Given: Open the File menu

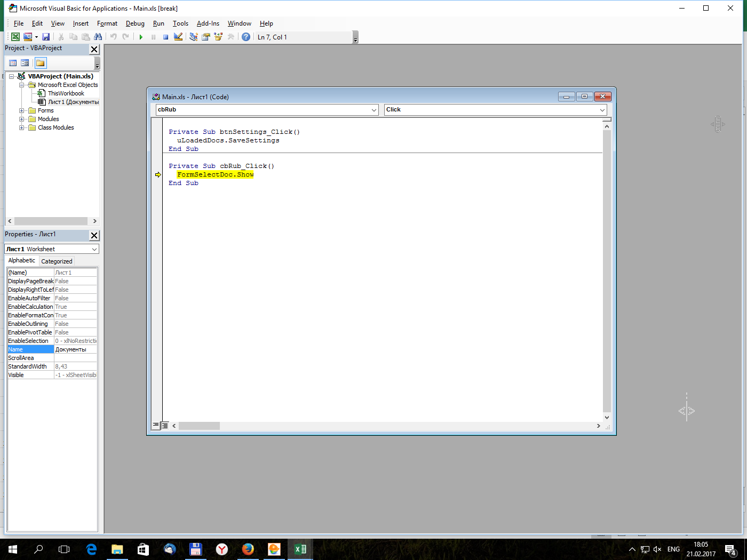Looking at the screenshot, I should pyautogui.click(x=19, y=23).
